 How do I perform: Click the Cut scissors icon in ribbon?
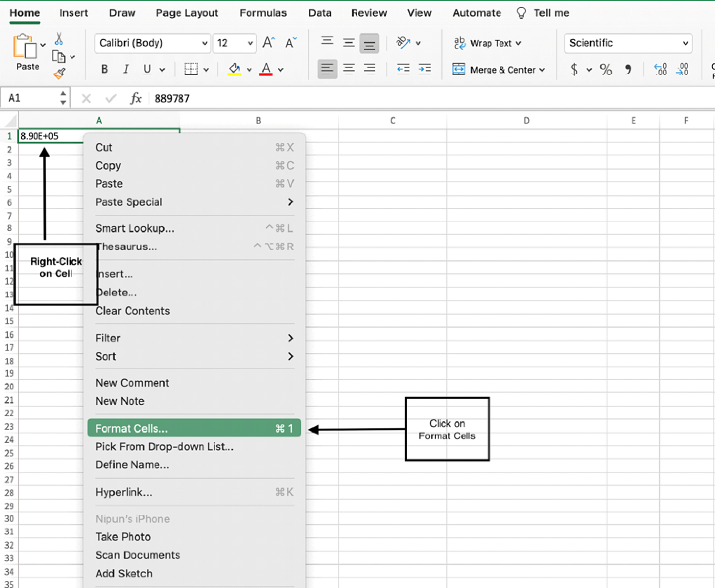pyautogui.click(x=59, y=39)
